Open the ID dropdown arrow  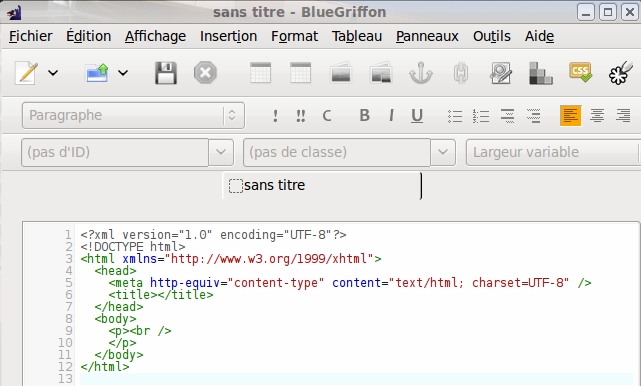(x=221, y=152)
